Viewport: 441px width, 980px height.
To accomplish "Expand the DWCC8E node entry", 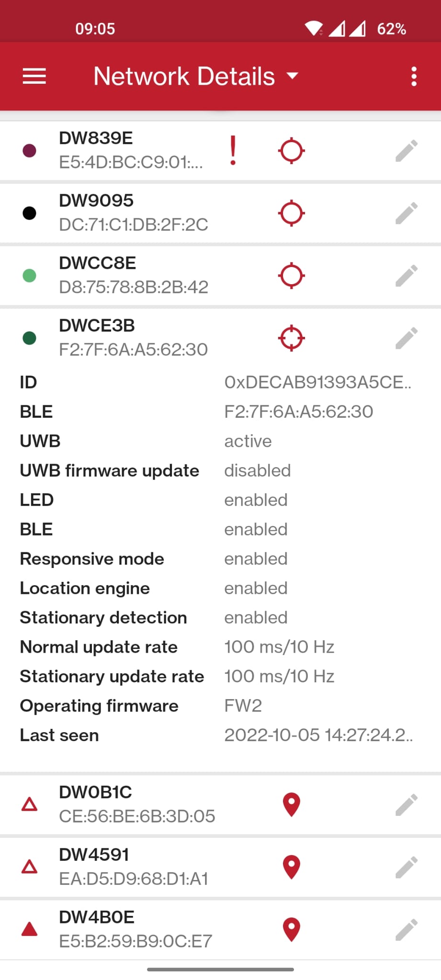I will 220,276.
